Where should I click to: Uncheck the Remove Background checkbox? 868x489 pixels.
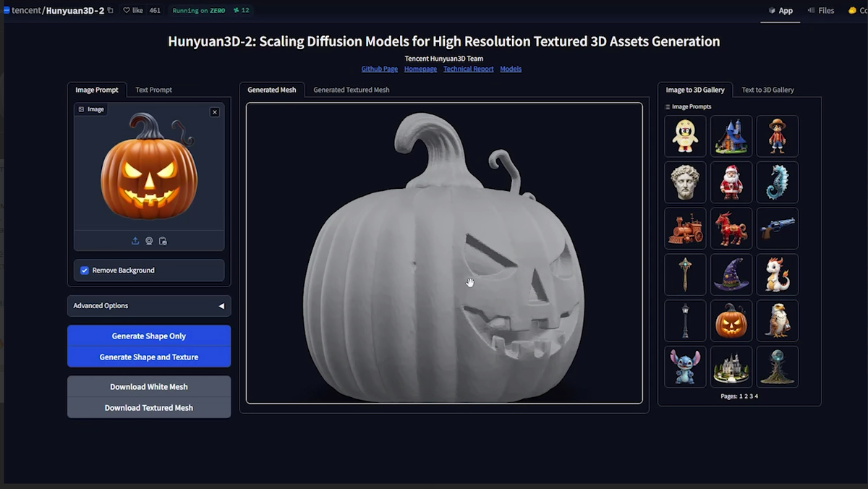[x=85, y=270]
